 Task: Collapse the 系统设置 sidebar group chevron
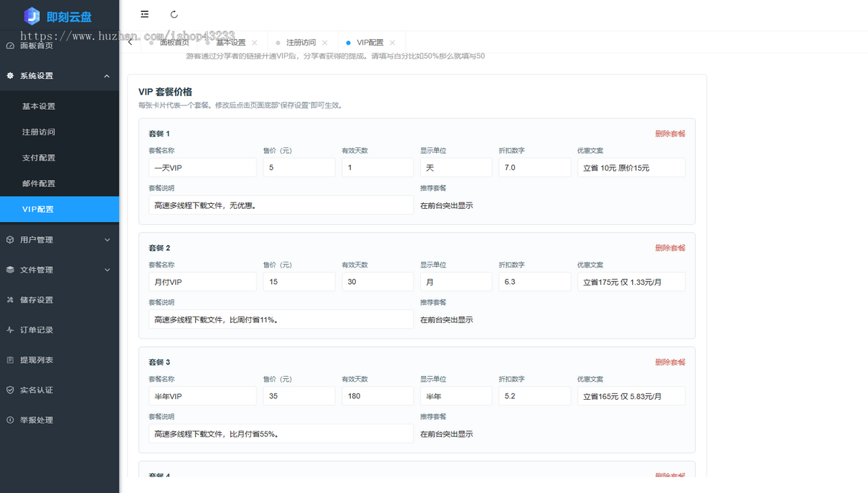pos(107,76)
